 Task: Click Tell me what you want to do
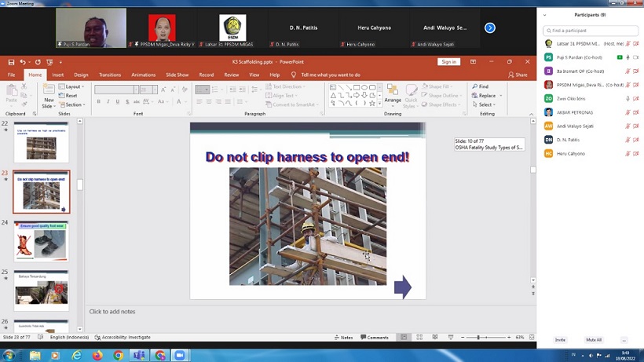(x=330, y=75)
